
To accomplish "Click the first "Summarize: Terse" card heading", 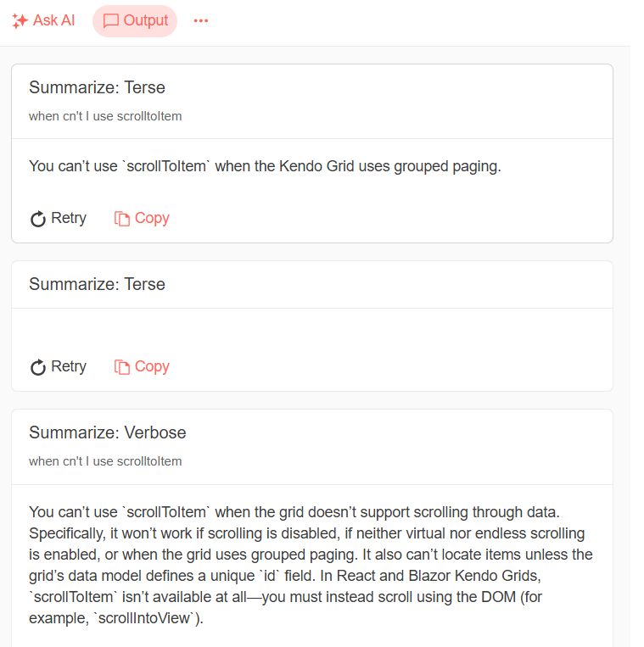I will click(x=97, y=88).
